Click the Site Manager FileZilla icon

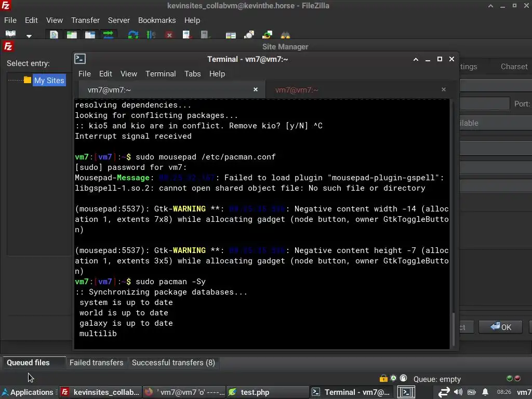8,46
